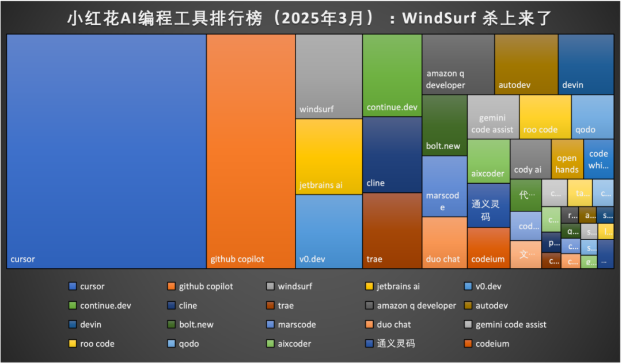The width and height of the screenshot is (622, 364).
Task: Select the jetbrains ai legend swatch
Action: pos(369,286)
